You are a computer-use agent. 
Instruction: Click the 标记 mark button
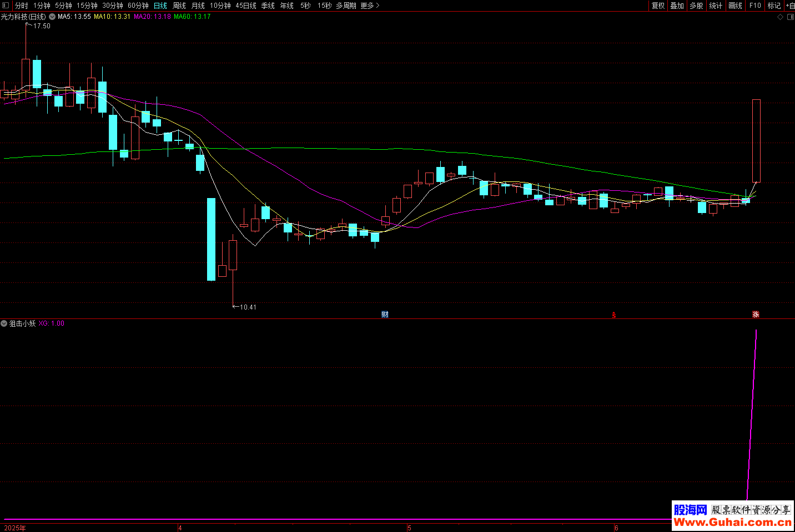[774, 6]
